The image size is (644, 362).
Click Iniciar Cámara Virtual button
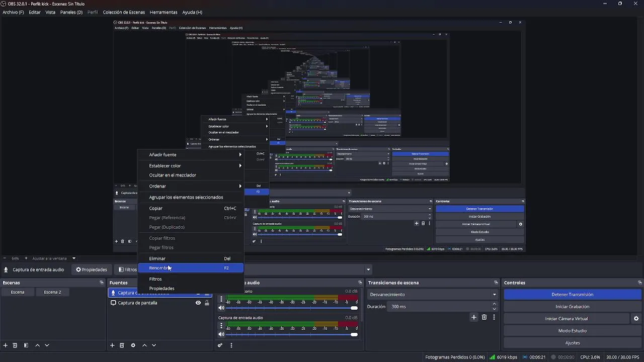[x=567, y=319]
